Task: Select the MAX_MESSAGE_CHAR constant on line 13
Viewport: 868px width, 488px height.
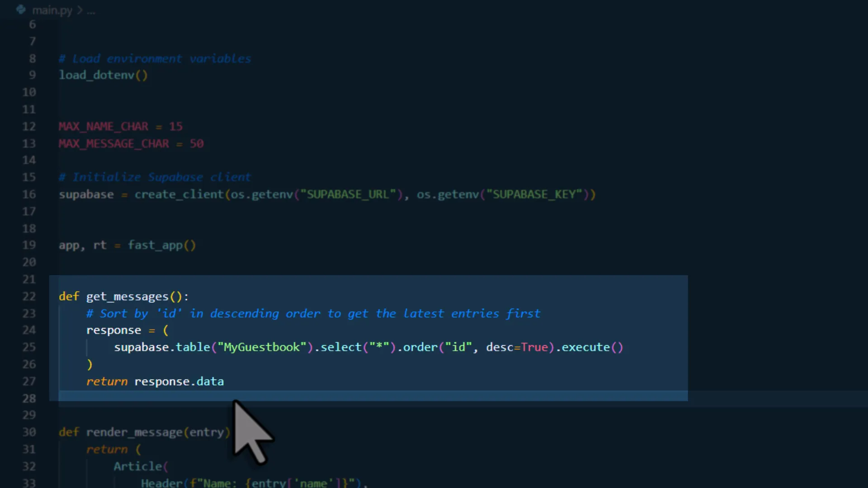Action: point(113,144)
